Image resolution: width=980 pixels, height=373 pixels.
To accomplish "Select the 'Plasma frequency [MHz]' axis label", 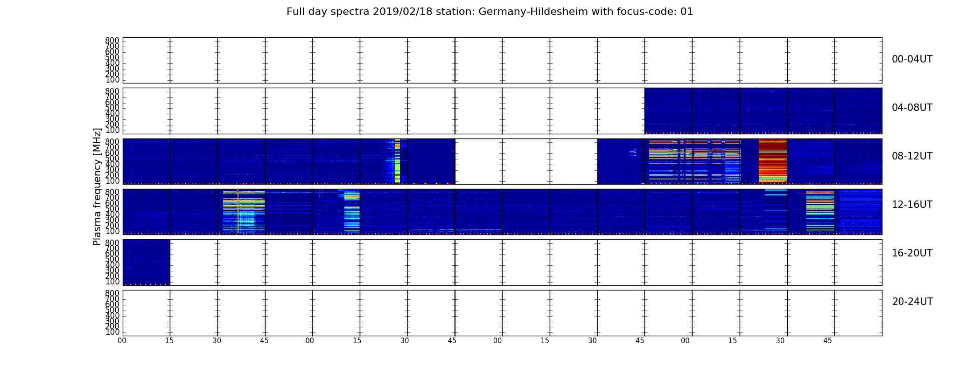I will pos(97,186).
